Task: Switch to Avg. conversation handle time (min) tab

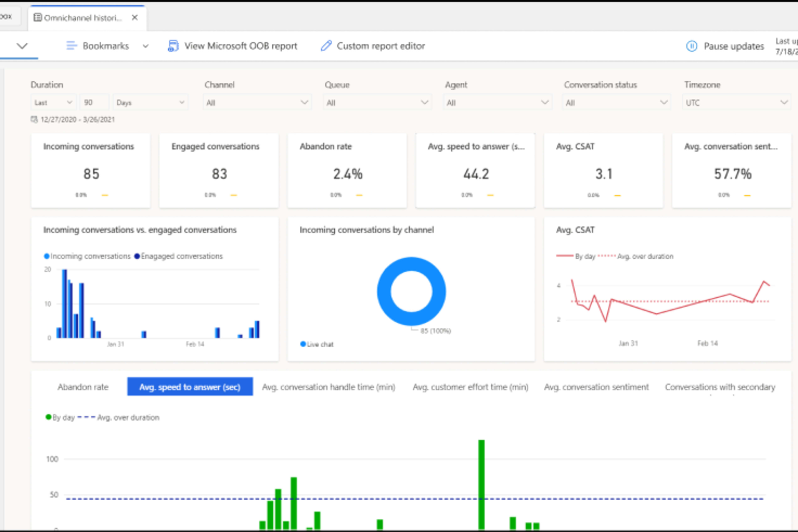Action: click(328, 387)
